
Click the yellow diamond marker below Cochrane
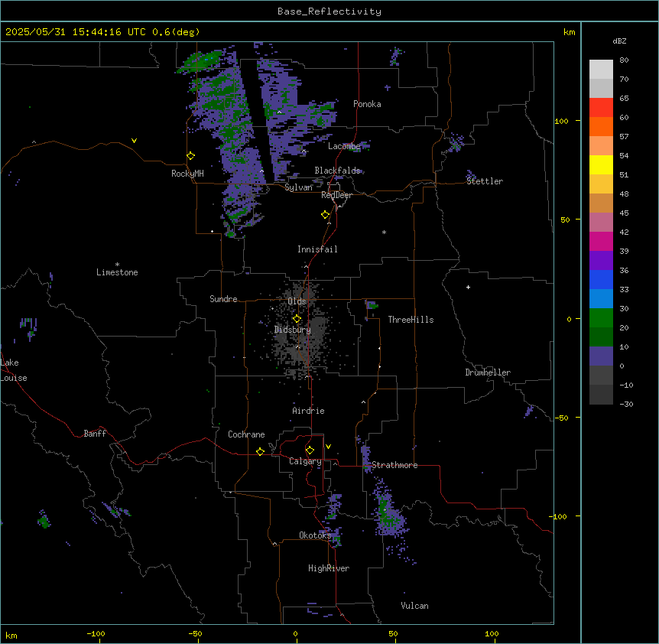260,451
